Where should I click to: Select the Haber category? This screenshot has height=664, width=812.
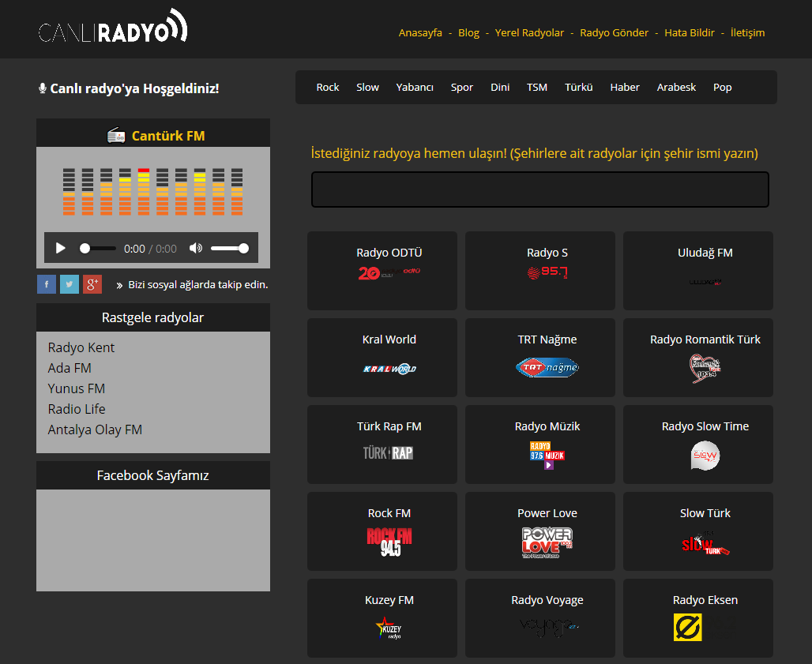tap(625, 87)
